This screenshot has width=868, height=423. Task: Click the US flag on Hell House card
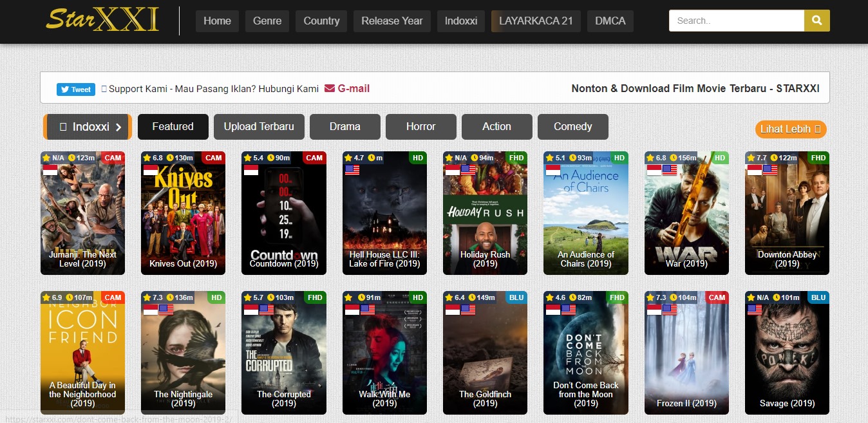[352, 170]
